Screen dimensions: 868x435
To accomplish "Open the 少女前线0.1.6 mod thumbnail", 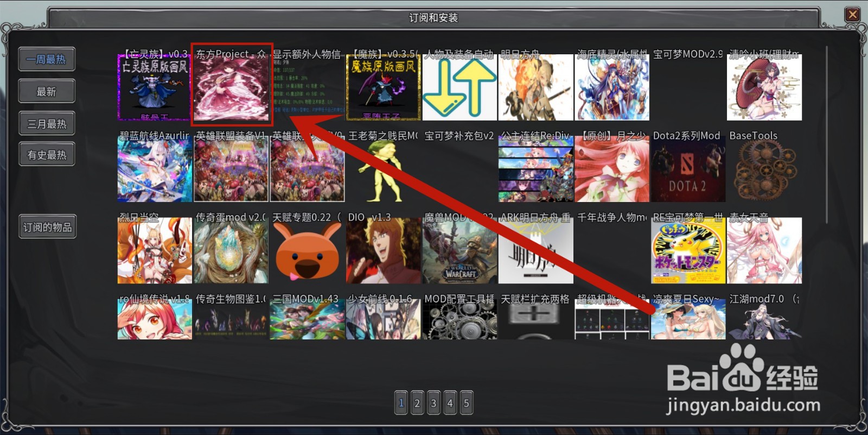I will pyautogui.click(x=384, y=319).
